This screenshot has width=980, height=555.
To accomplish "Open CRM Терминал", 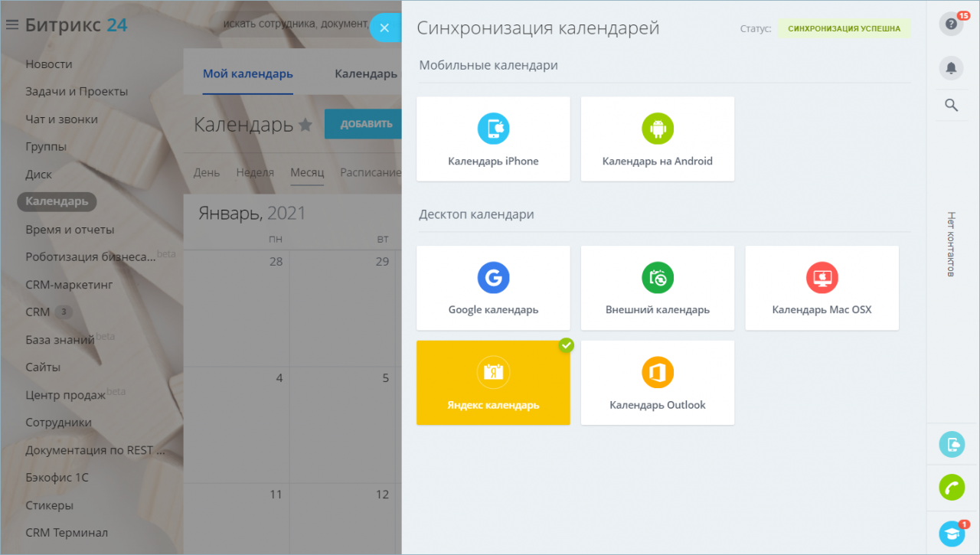I will point(67,533).
